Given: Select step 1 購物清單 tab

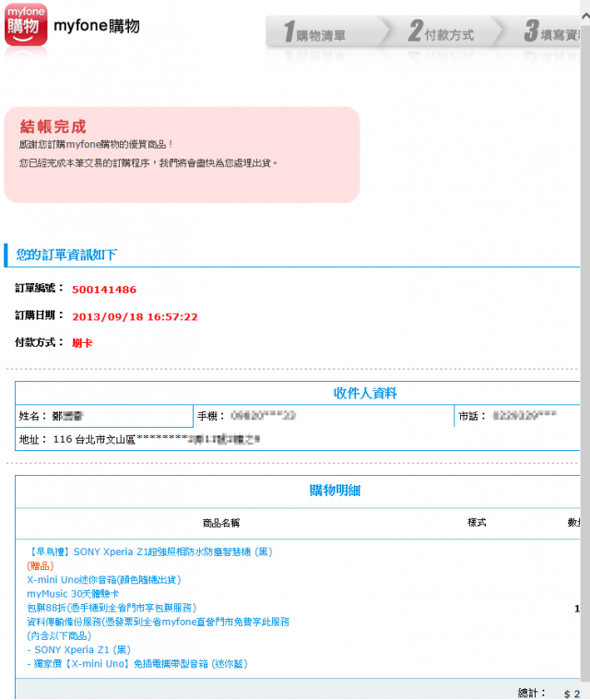Looking at the screenshot, I should (x=323, y=31).
